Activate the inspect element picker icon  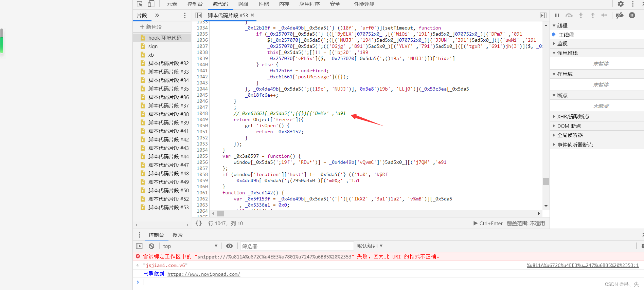[x=140, y=4]
